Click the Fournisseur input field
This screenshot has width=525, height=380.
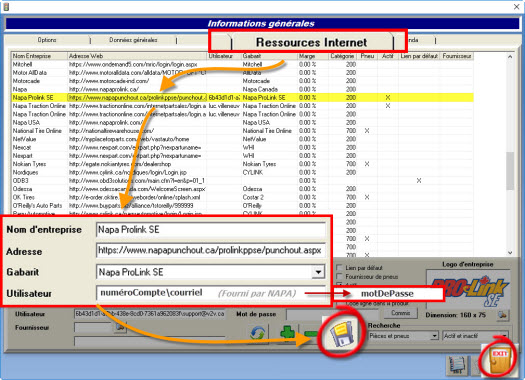click(94, 327)
